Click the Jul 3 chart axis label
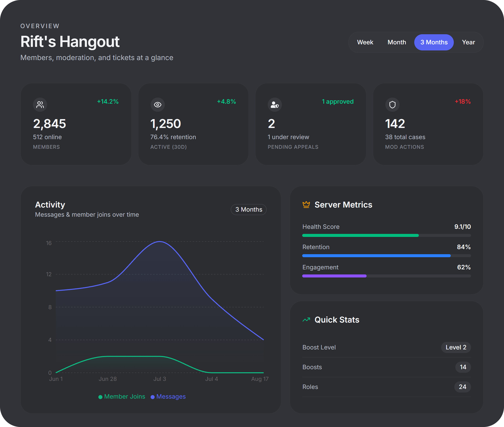The width and height of the screenshot is (504, 427). [160, 379]
